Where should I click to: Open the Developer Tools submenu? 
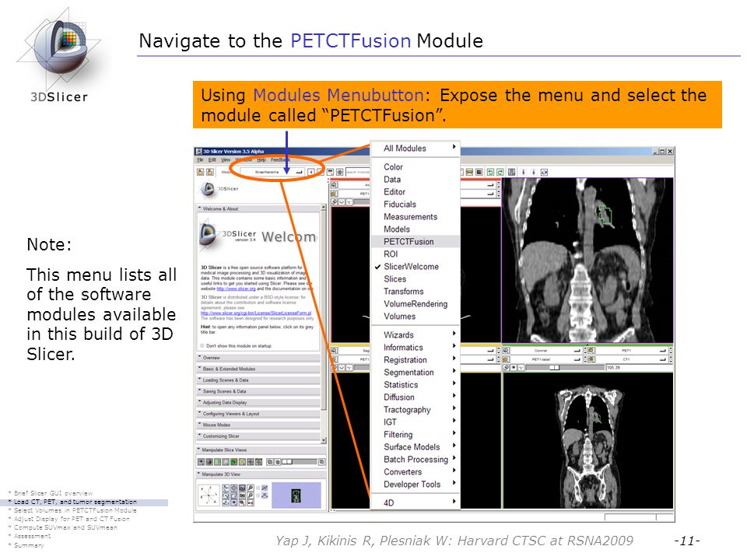click(x=415, y=485)
